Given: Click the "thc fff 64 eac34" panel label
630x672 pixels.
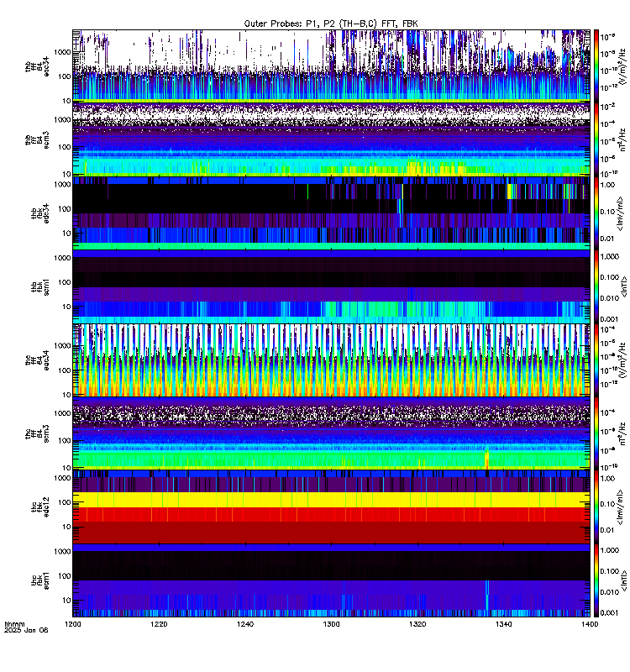Looking at the screenshot, I should [x=37, y=360].
